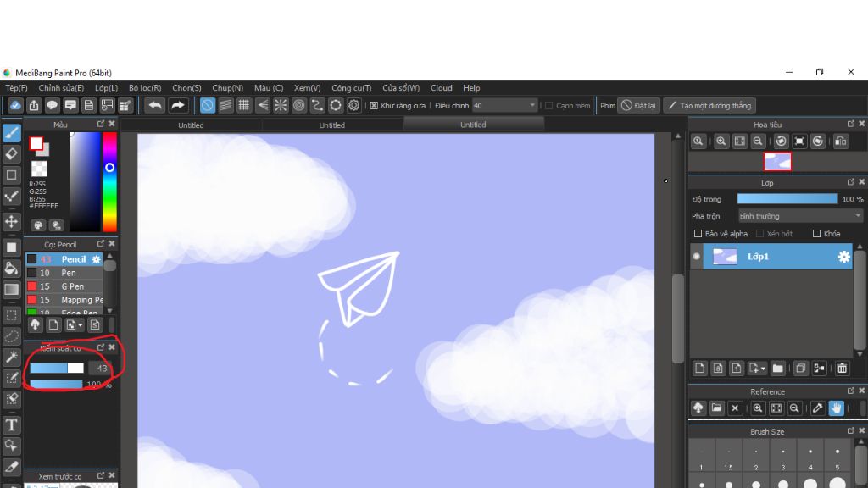Click the export/share icon in the toolbar

click(x=34, y=105)
